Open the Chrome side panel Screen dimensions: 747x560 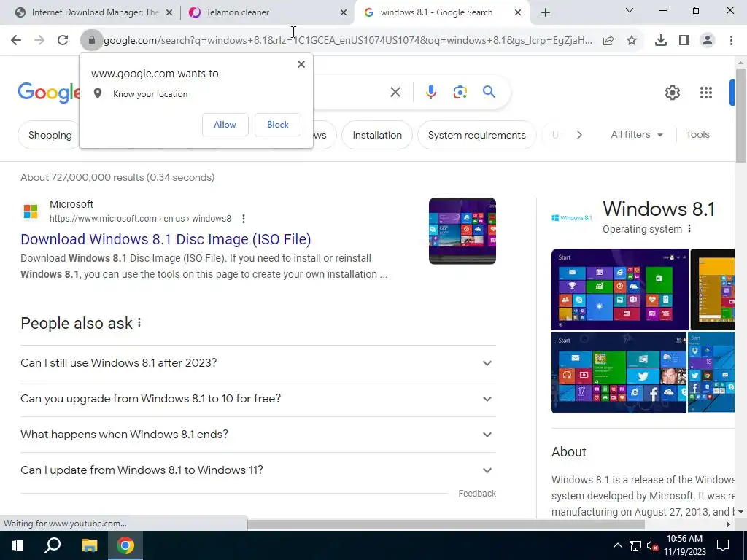[684, 41]
